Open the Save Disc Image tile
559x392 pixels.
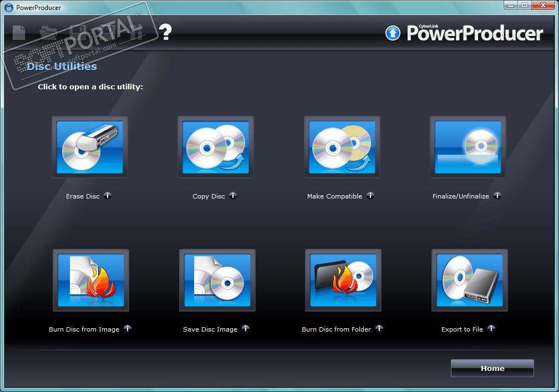[x=217, y=280]
